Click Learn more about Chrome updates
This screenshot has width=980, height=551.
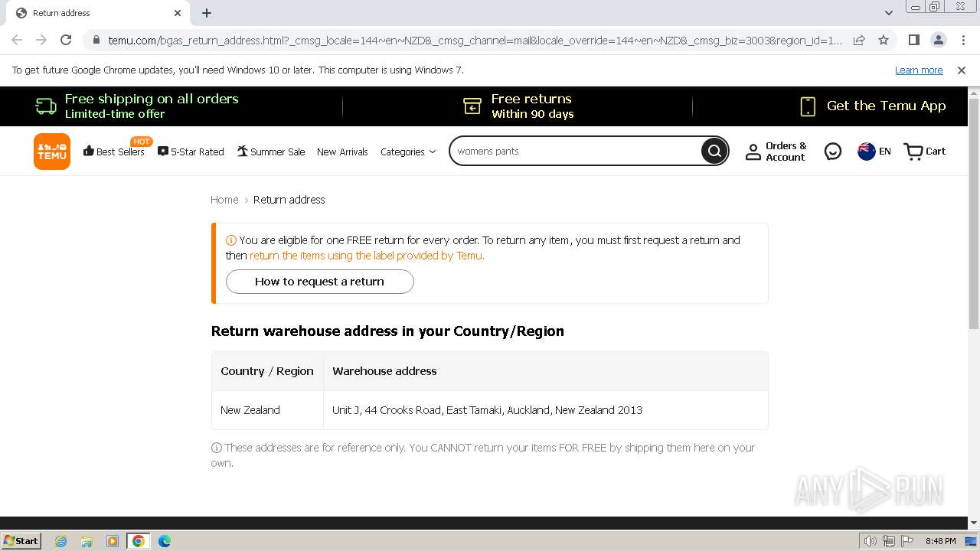pyautogui.click(x=919, y=70)
